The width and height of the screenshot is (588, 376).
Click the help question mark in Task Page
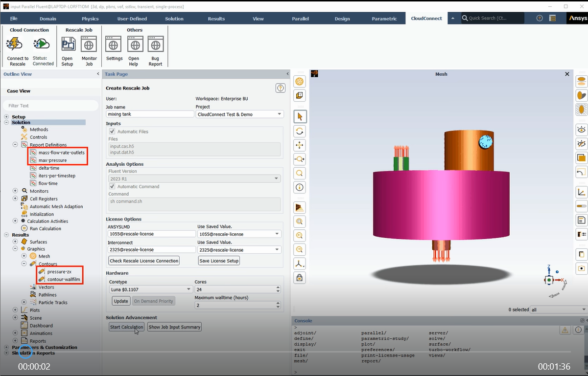[x=280, y=88]
